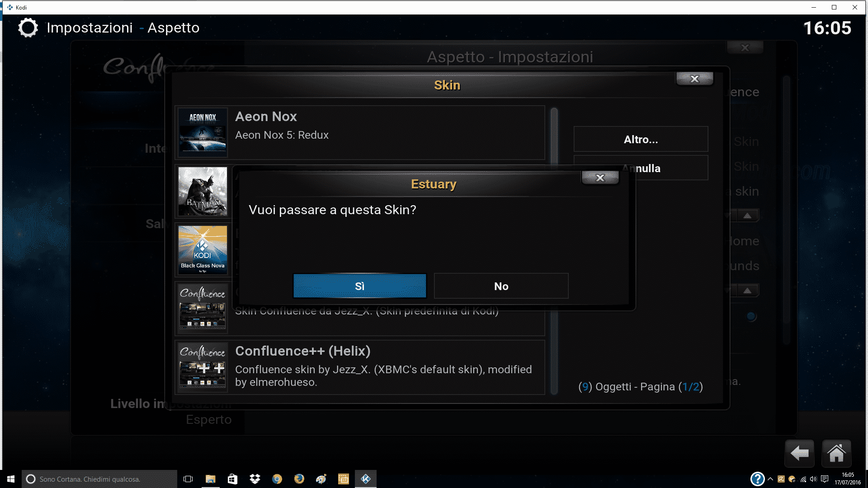Open Dropbox from taskbar
Screen dimensions: 868x488
click(255, 479)
